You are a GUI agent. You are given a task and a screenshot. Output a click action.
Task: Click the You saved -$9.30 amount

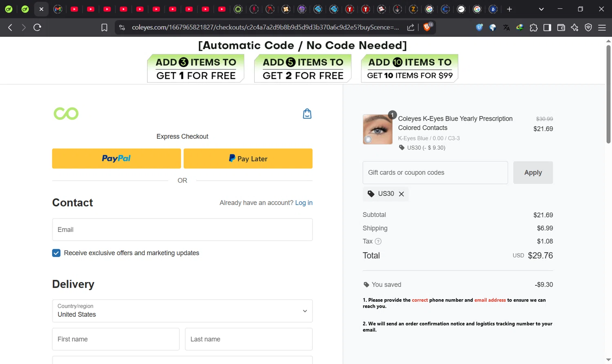(544, 285)
